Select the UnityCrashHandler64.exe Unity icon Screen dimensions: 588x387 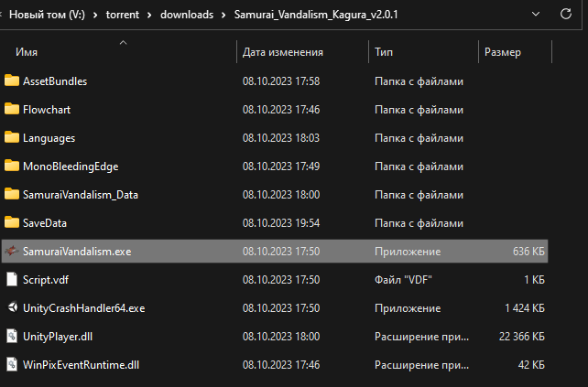(13, 307)
